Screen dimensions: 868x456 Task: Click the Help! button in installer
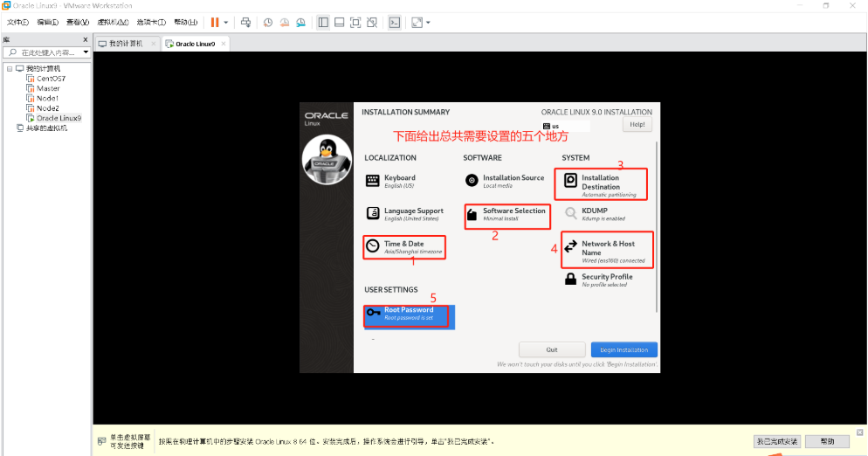point(637,125)
